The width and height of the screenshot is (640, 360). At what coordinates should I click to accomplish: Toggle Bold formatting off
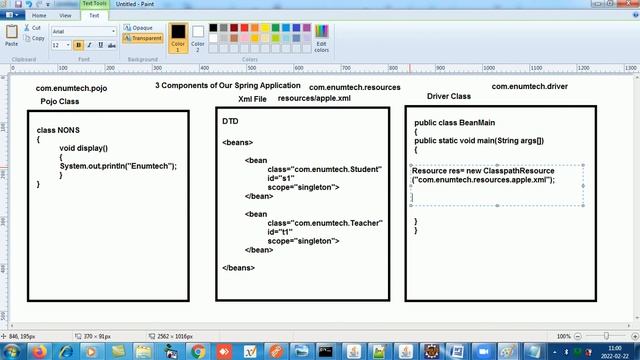pos(78,45)
